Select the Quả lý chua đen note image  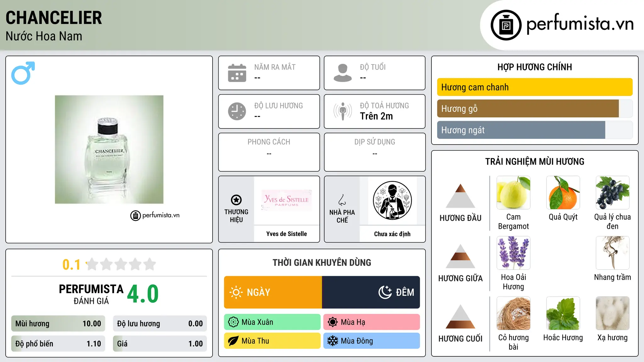point(613,193)
